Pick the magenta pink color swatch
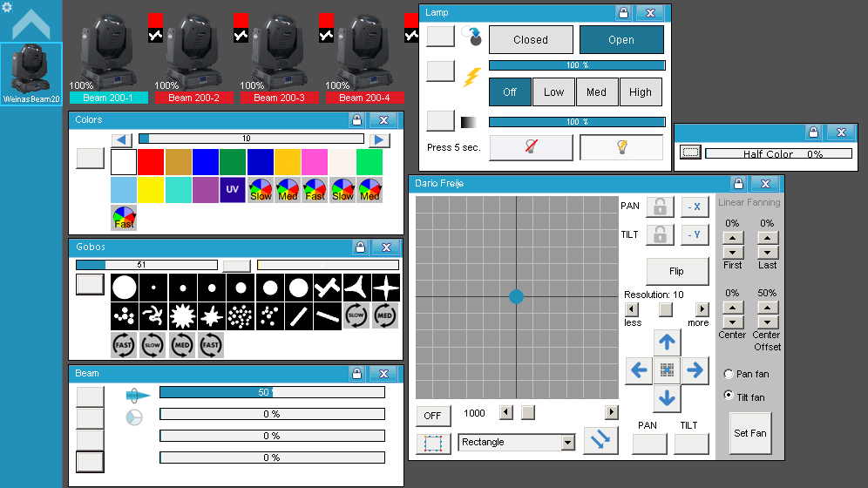The height and width of the screenshot is (488, 868). pos(315,162)
